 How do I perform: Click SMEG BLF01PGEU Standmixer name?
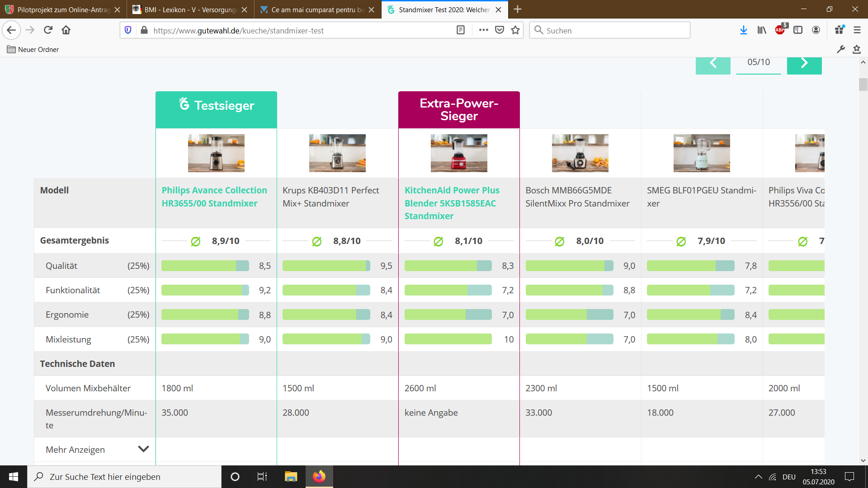(701, 197)
